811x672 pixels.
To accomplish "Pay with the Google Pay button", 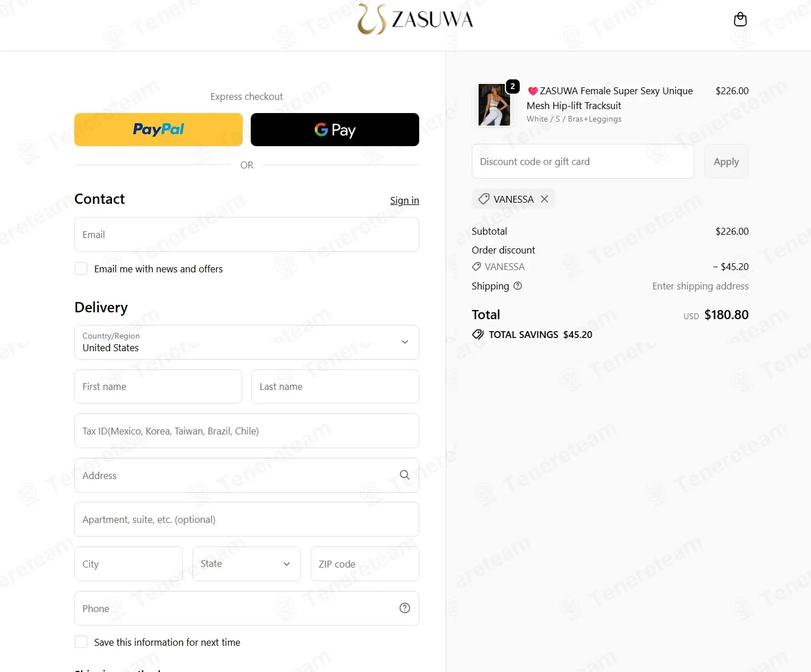I will 335,130.
